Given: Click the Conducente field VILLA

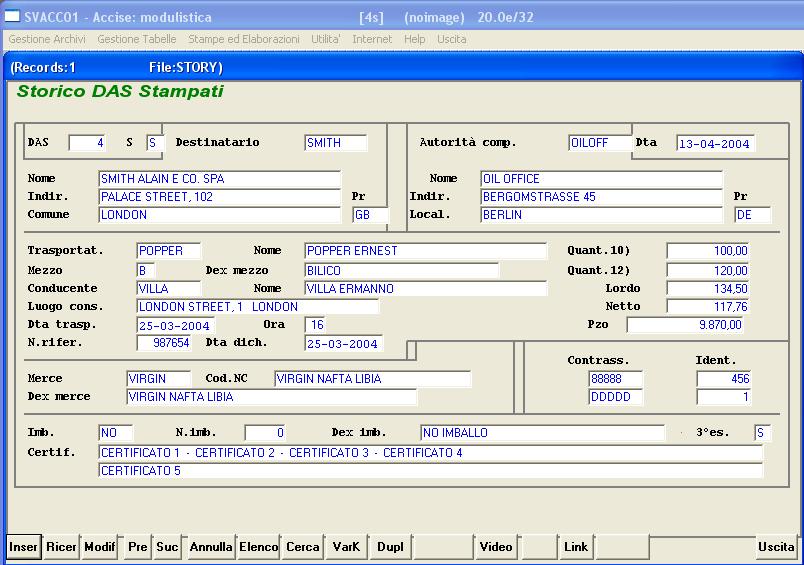Looking at the screenshot, I should click(x=169, y=289).
